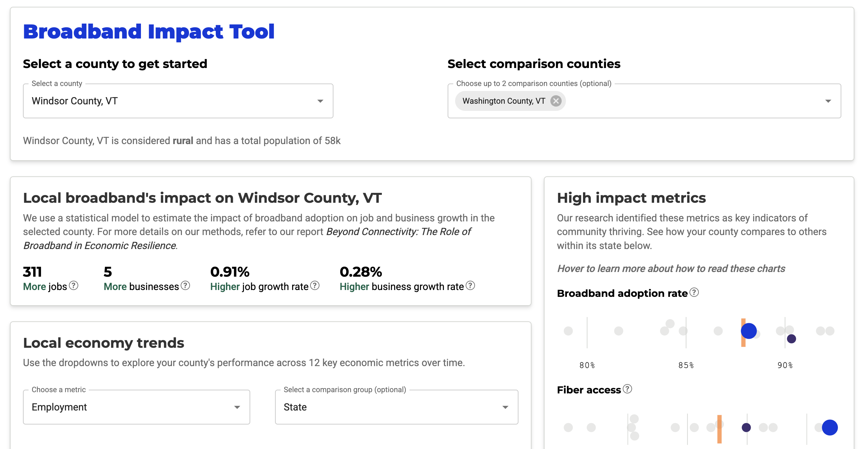
Task: Remove Washington County, VT comparison chip
Action: pos(556,101)
